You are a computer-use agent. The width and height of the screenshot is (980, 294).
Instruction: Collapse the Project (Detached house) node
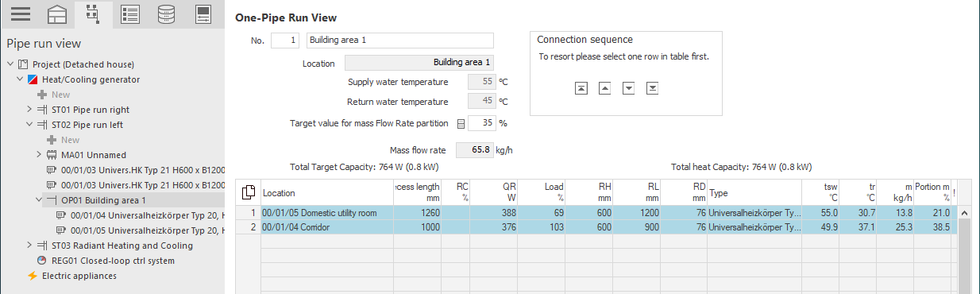point(10,64)
